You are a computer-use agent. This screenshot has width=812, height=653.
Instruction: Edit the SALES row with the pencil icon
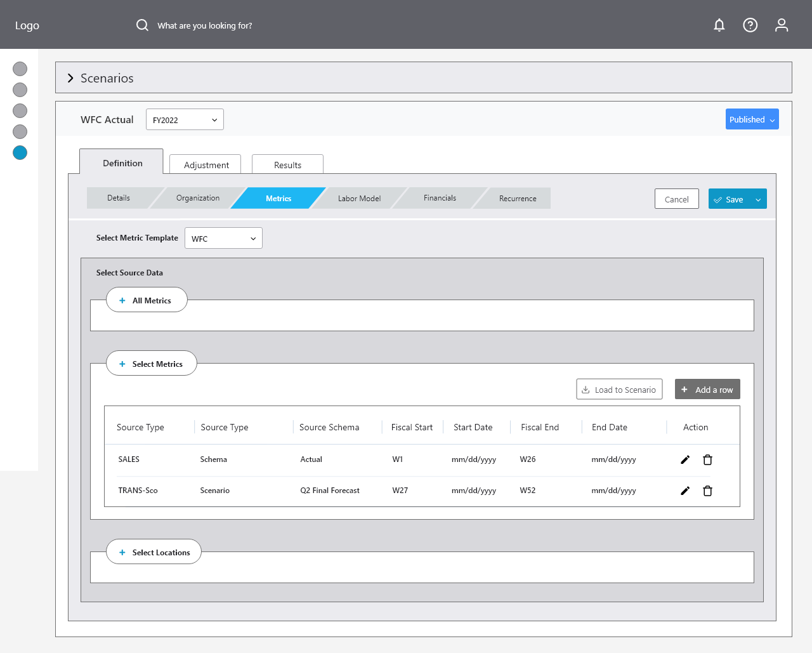coord(685,459)
